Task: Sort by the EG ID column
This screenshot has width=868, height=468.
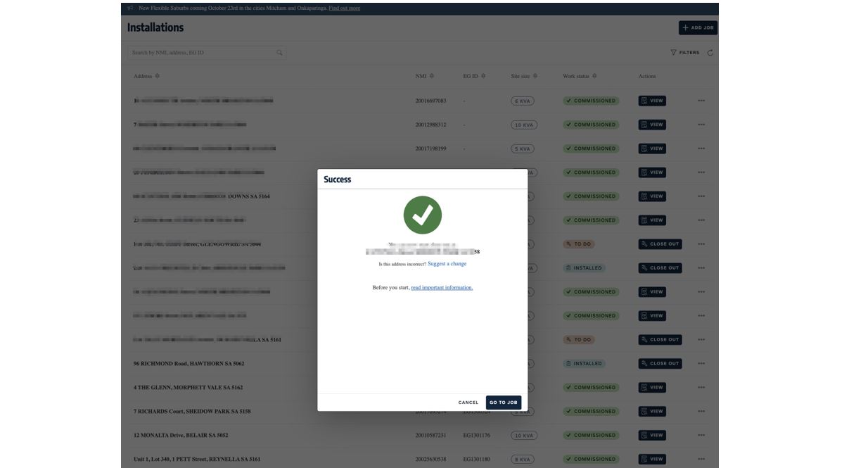Action: point(483,76)
